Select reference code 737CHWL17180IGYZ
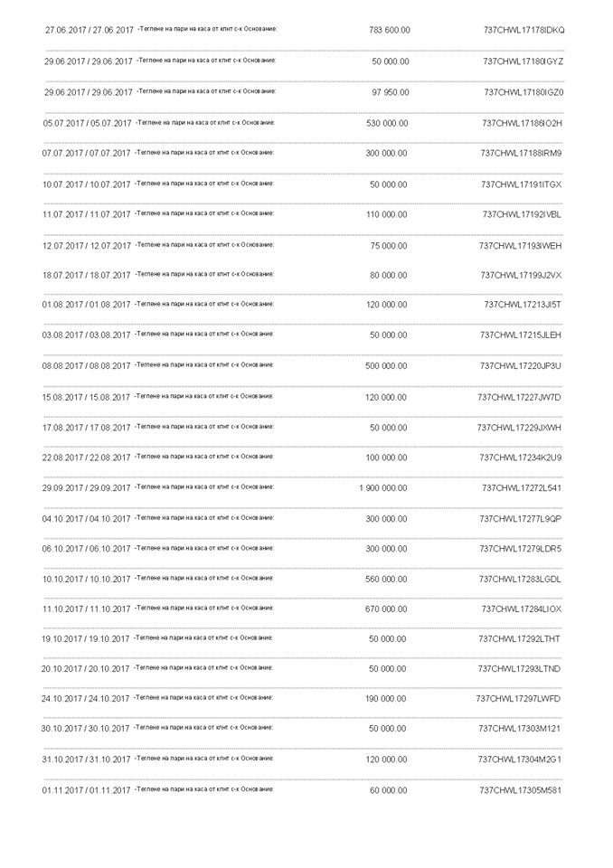This screenshot has width=613, height=868. point(523,61)
